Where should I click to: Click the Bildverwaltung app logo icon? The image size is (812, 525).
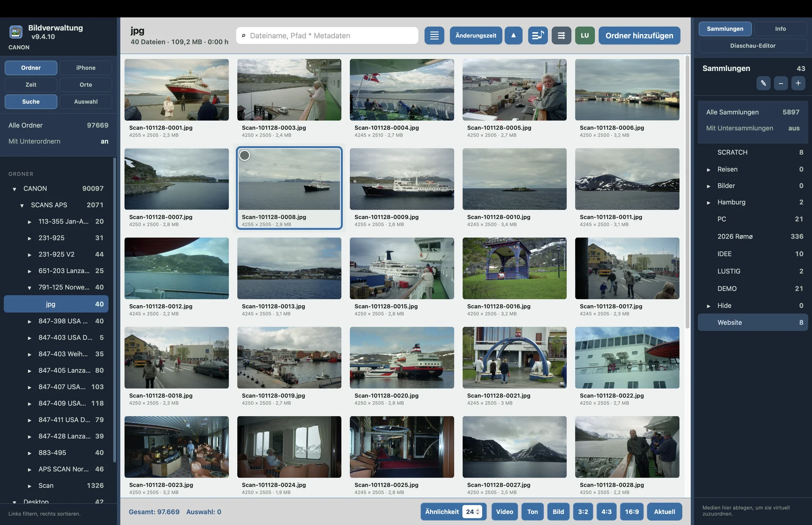point(16,32)
